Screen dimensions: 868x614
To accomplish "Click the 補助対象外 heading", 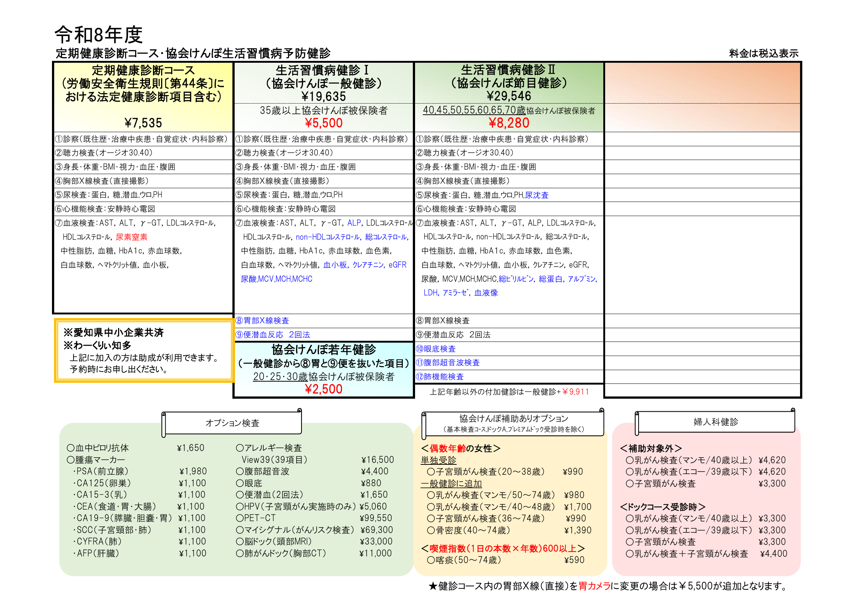I will click(650, 448).
